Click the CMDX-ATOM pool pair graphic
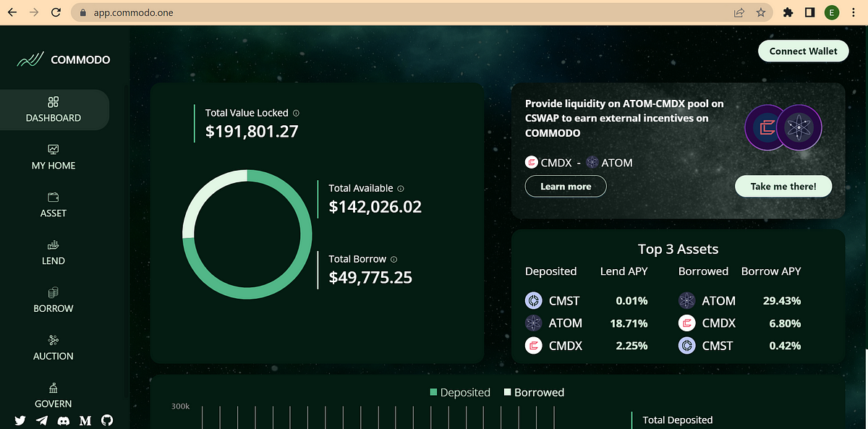This screenshot has height=429, width=868. coord(783,127)
